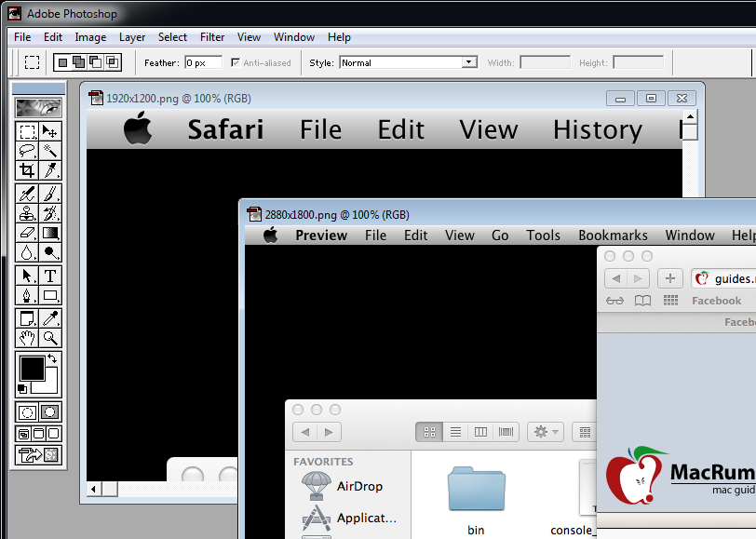Select the Move tool
Viewport: 756px width, 539px height.
(50, 131)
